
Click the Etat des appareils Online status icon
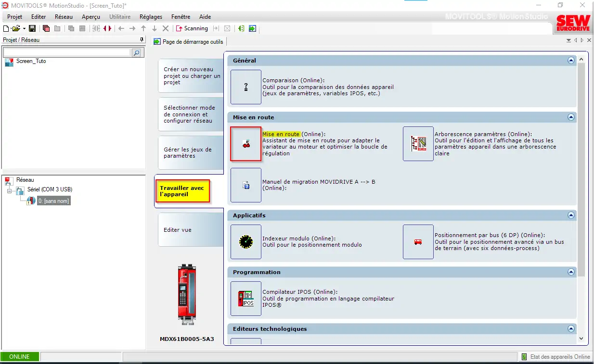524,357
